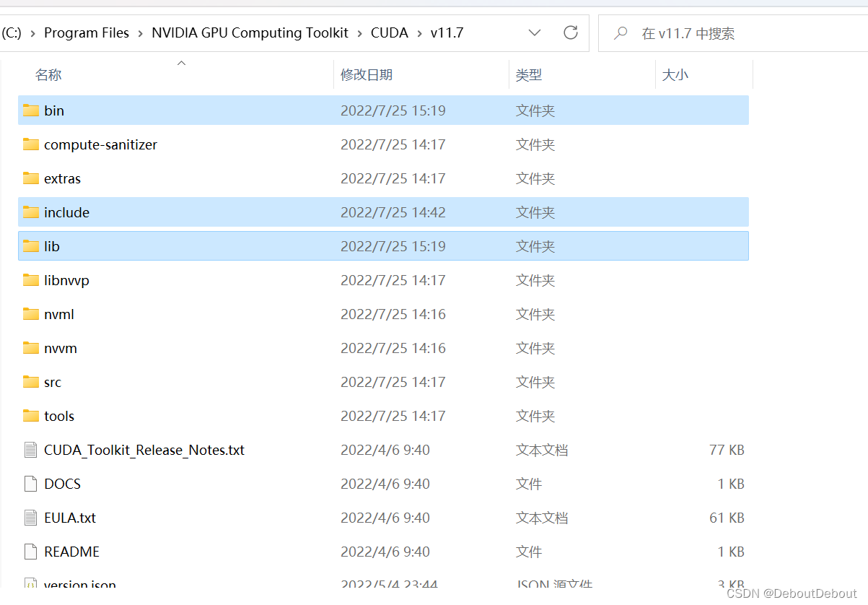Viewport: 868px width, 605px height.
Task: Select the src folder icon
Action: (x=30, y=382)
